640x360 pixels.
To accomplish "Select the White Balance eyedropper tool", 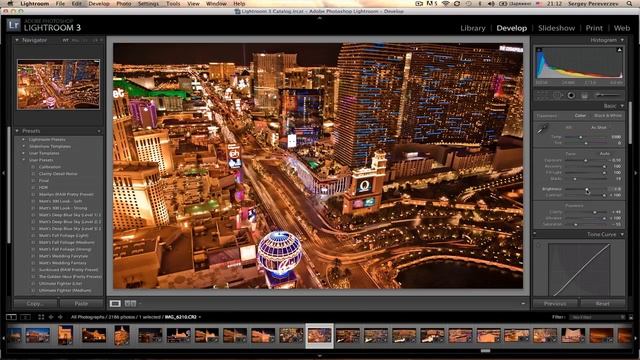I will pos(542,130).
